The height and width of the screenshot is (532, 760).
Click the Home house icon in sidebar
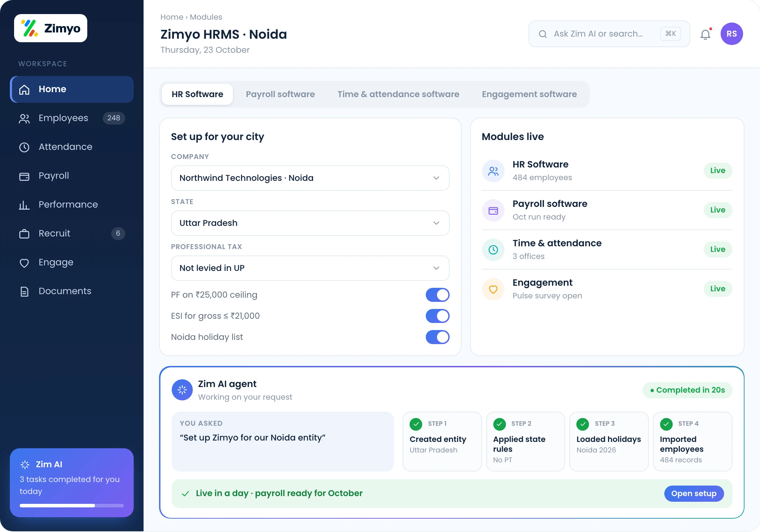[x=24, y=89]
